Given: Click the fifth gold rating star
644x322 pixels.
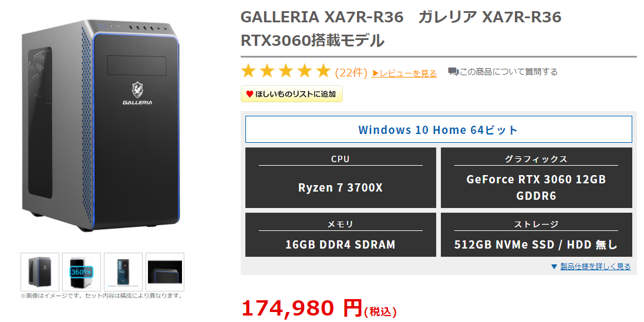Looking at the screenshot, I should (x=323, y=71).
